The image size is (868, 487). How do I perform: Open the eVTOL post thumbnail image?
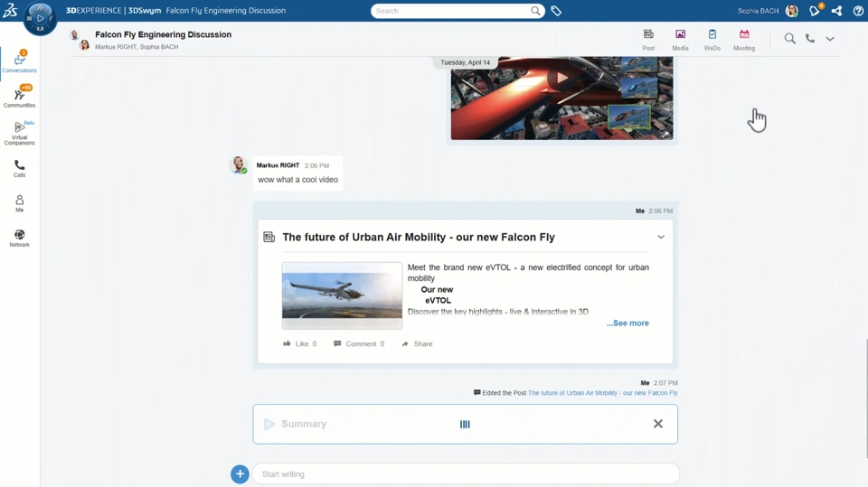pos(342,295)
